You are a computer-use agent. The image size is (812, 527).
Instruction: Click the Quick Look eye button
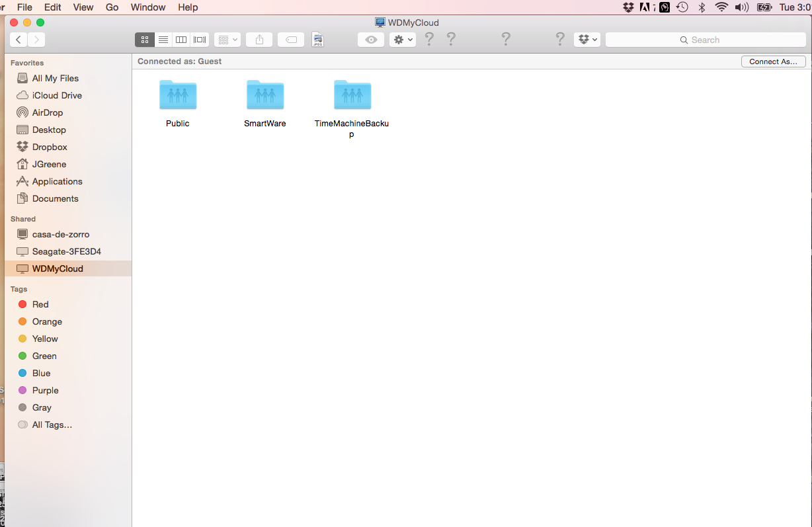point(371,40)
